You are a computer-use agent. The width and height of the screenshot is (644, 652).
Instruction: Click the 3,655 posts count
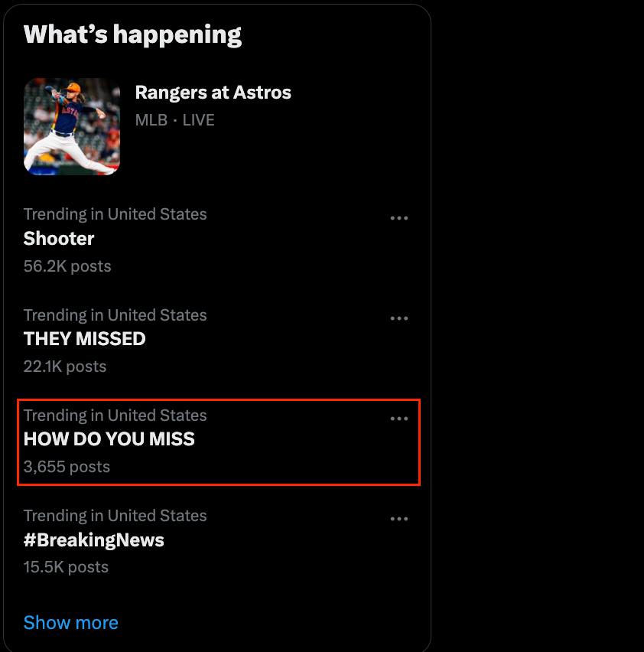(67, 467)
